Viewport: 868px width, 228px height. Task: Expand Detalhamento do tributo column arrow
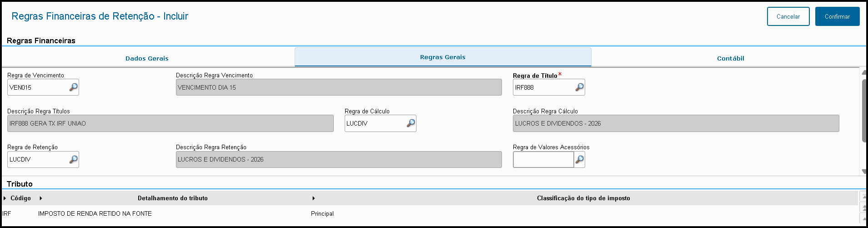(41, 198)
